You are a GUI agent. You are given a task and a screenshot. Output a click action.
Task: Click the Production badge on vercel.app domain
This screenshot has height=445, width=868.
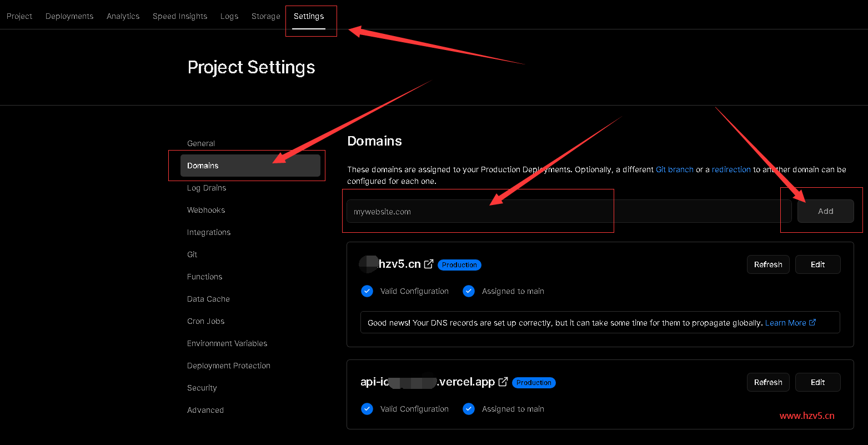coord(534,383)
